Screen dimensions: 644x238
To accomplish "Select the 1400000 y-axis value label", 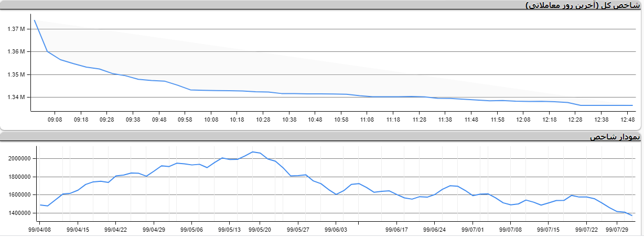I will (19, 213).
